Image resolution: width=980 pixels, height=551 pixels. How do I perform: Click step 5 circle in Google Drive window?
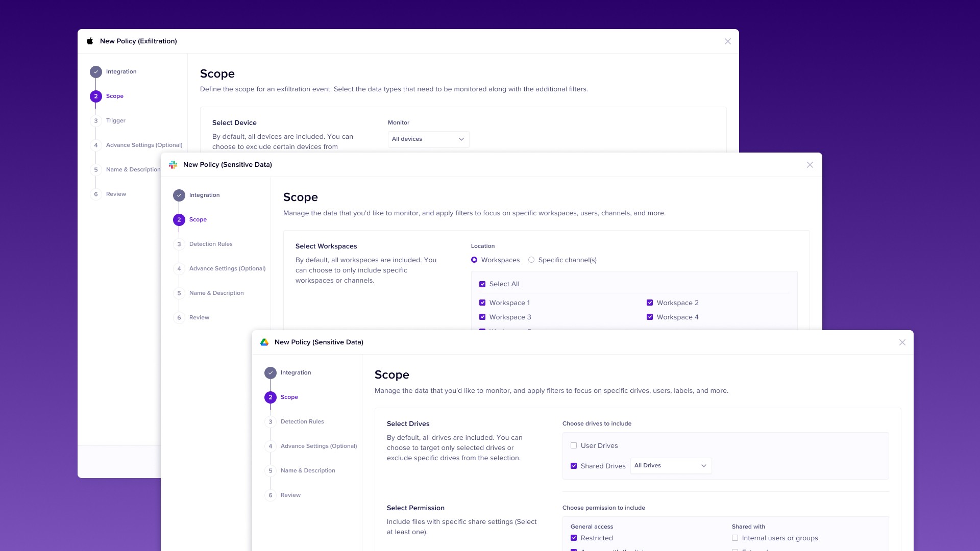pyautogui.click(x=271, y=471)
